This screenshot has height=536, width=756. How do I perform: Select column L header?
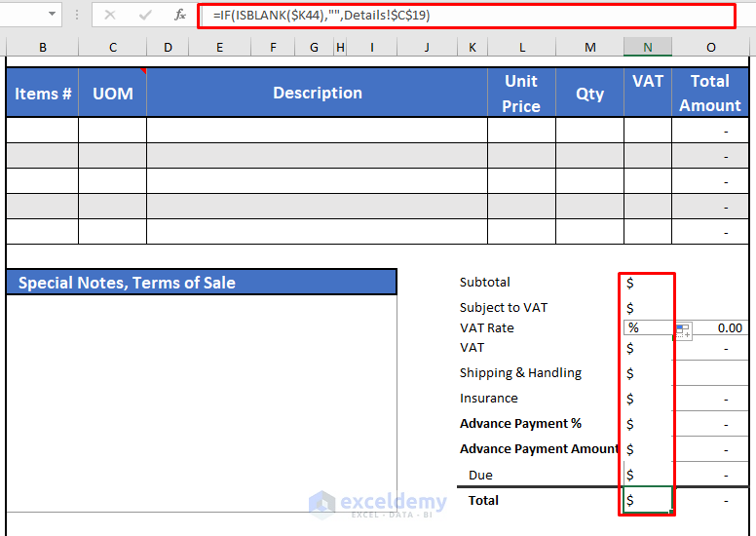coord(521,48)
